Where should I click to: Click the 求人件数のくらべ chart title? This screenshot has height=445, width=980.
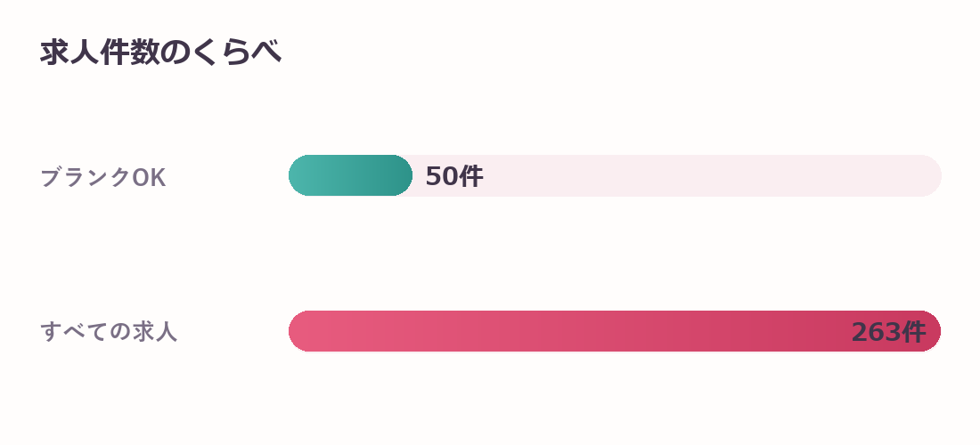160,53
